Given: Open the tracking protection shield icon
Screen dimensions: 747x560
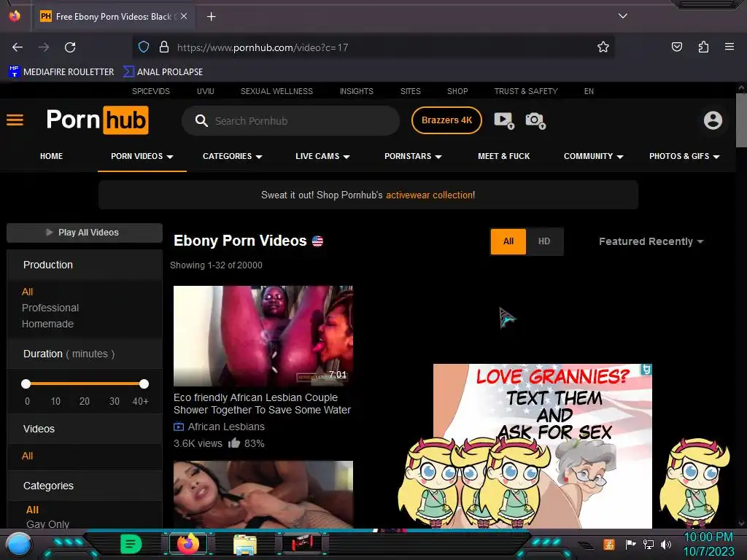Looking at the screenshot, I should tap(144, 47).
